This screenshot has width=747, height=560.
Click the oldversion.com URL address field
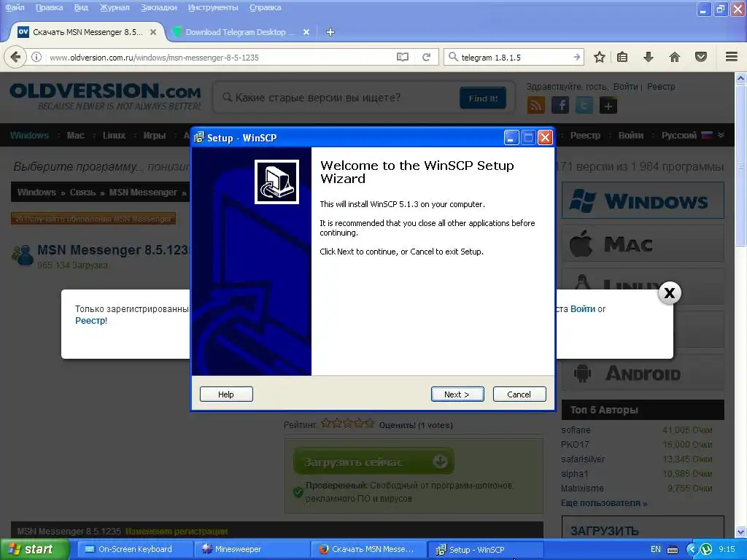pos(219,57)
